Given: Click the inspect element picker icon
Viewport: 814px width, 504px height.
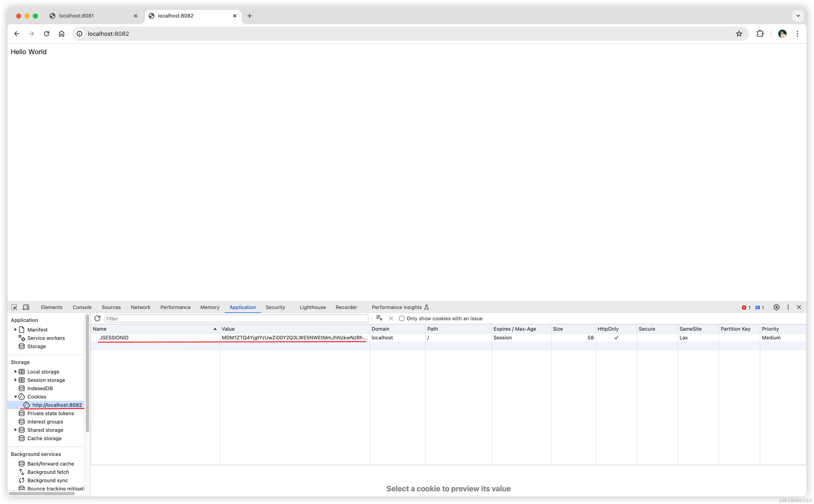Looking at the screenshot, I should tap(14, 307).
